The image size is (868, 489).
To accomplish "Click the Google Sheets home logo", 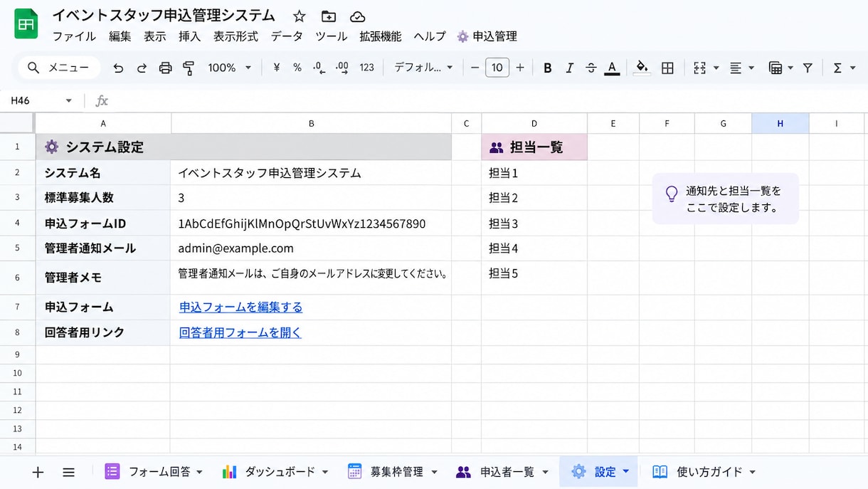I will 26,24.
